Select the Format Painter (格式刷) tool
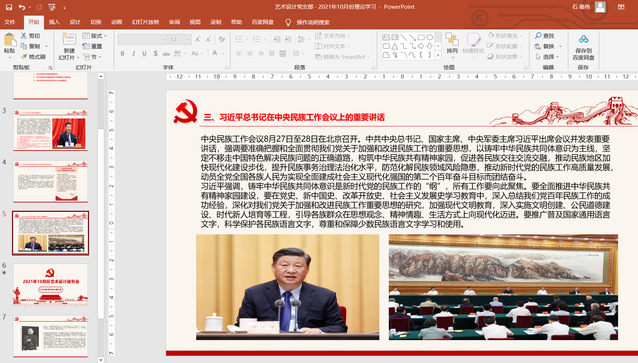638x363 pixels. [x=33, y=57]
